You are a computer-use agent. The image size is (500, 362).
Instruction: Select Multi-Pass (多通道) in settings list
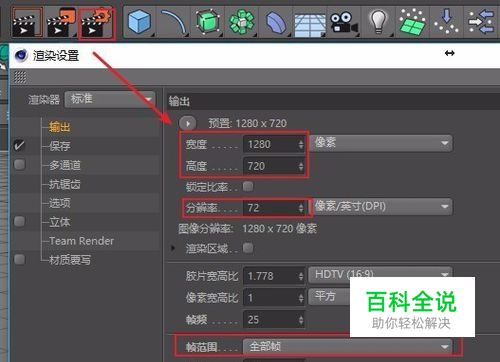click(x=65, y=165)
